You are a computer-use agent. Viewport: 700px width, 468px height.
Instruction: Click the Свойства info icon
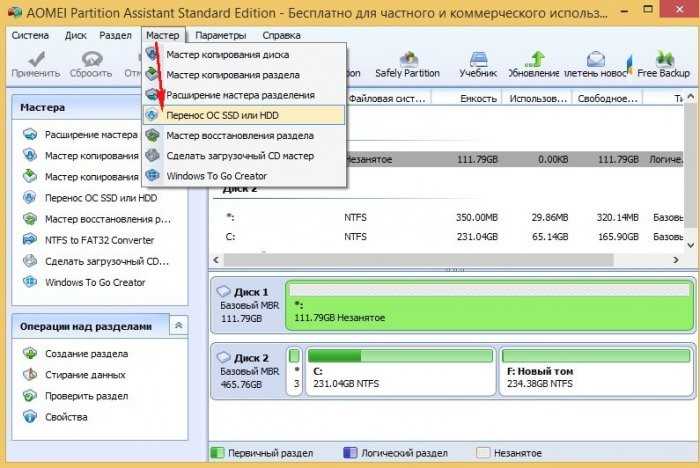[x=30, y=417]
